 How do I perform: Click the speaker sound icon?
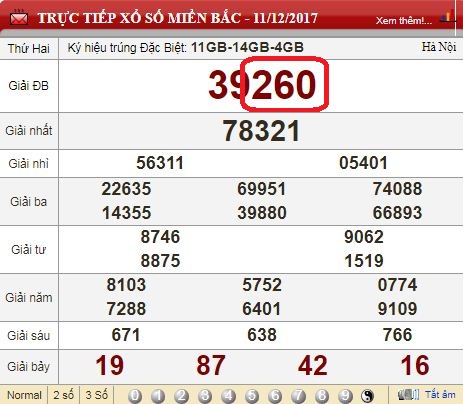(408, 395)
